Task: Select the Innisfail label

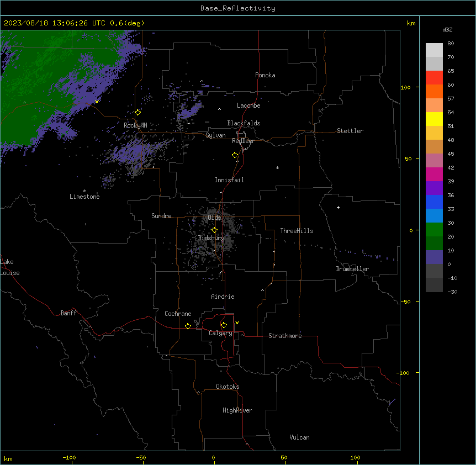Action: (229, 180)
